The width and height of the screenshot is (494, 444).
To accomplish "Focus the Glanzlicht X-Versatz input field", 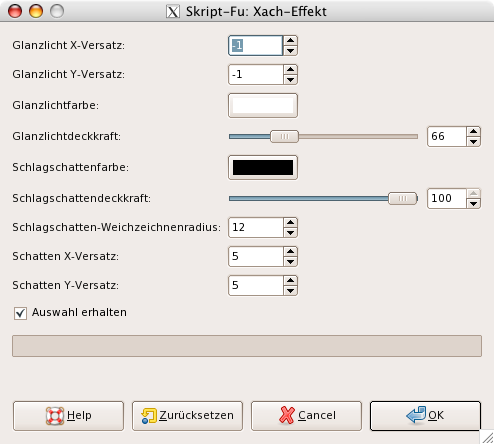I will 256,45.
